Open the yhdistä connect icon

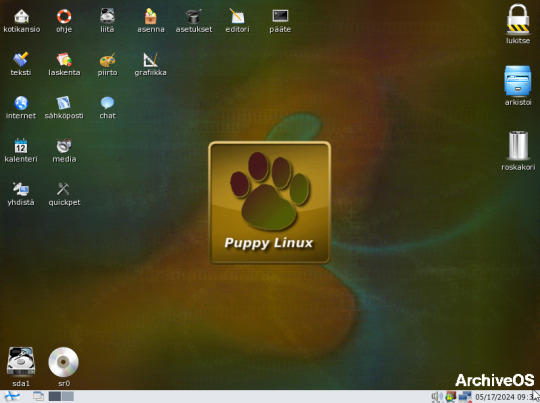tap(21, 189)
